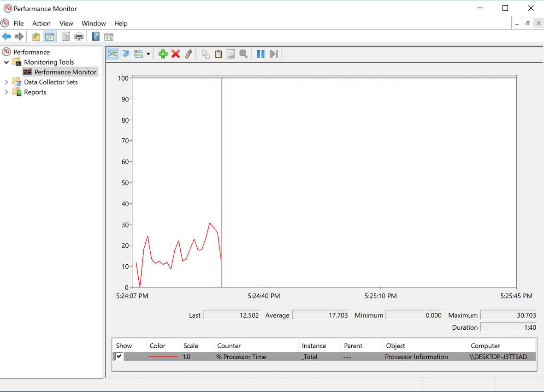Open the Performance Monitor properties icon
Image resolution: width=544 pixels, height=392 pixels.
coord(231,53)
